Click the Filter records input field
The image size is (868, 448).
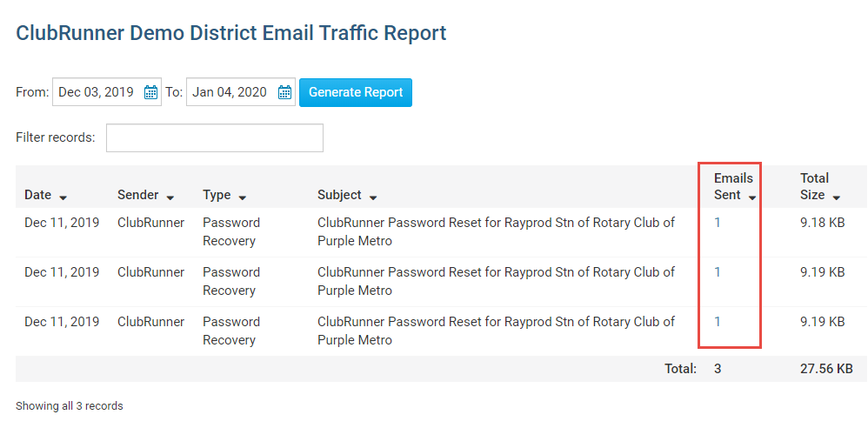click(215, 137)
